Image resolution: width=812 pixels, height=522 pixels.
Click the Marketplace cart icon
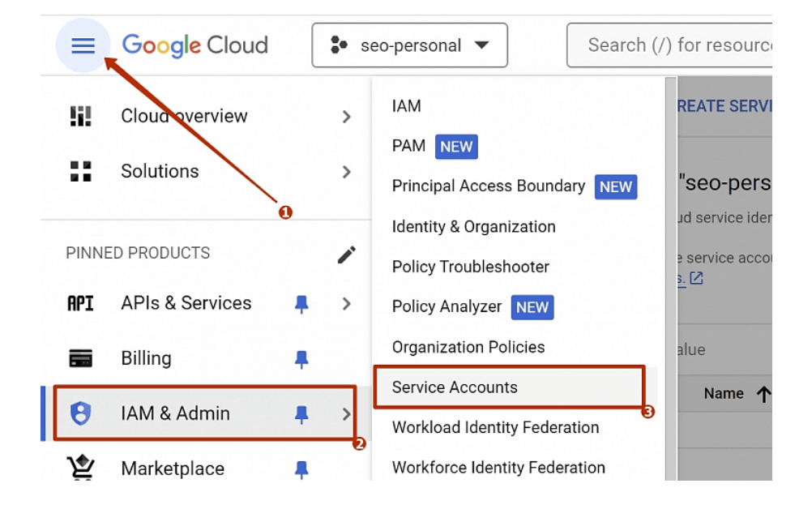(80, 468)
